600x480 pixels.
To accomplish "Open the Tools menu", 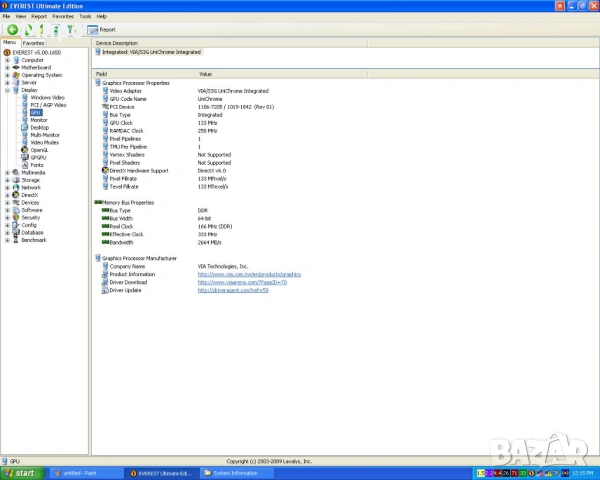I will coord(85,16).
